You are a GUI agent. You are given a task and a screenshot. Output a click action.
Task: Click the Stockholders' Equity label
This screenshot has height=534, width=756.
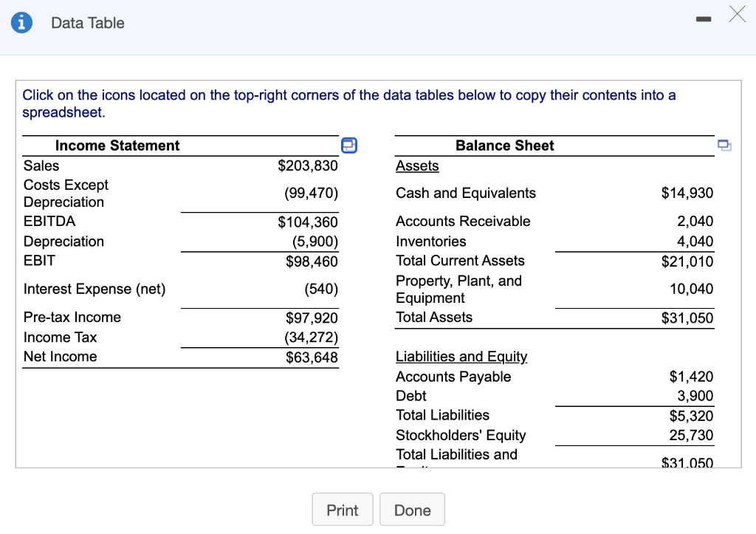click(461, 435)
